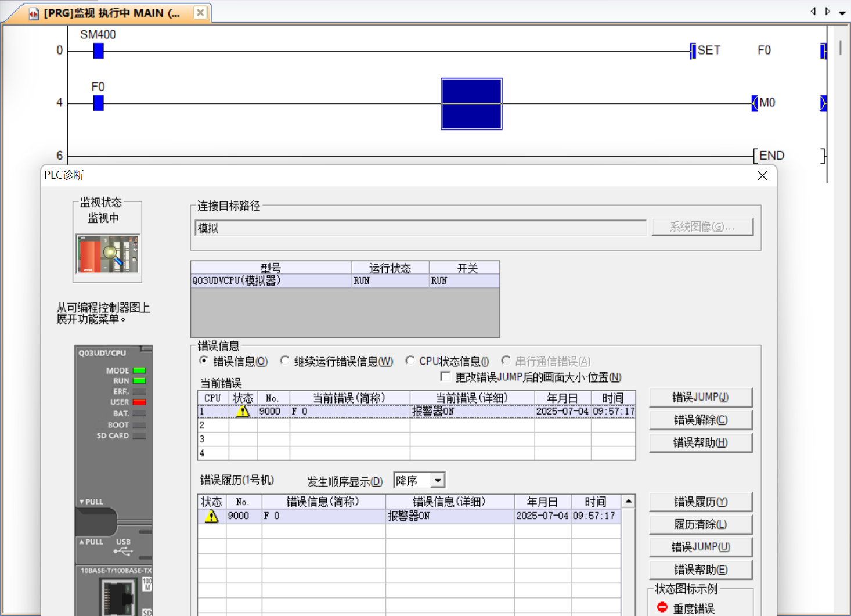Screen dimensions: 851x616
Task: Click the red USER LED indicator
Action: [x=139, y=402]
